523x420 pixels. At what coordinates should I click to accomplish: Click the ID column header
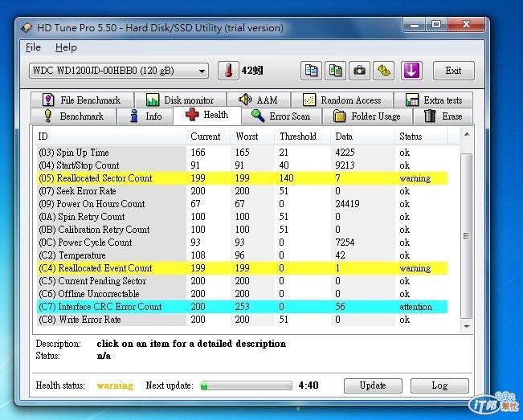coord(109,137)
